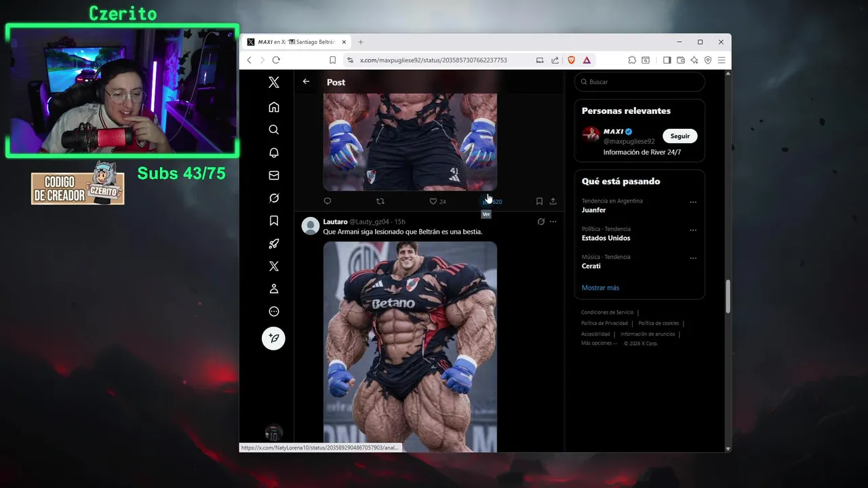Click Grok icon on Lautaro's reply

pos(540,222)
